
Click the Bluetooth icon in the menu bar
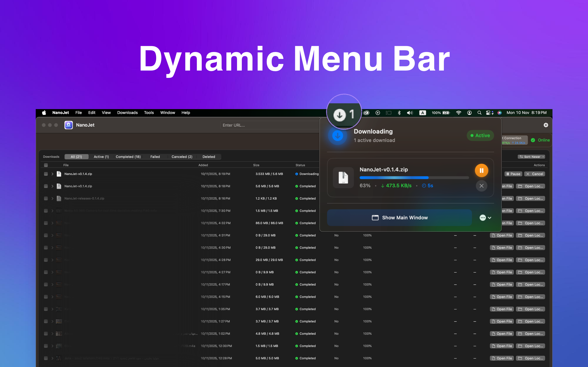tap(399, 113)
